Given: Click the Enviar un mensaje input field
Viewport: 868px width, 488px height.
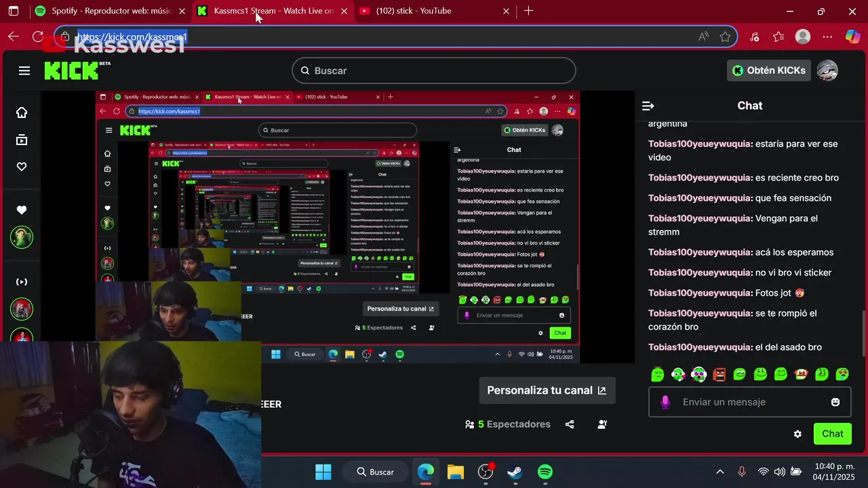Looking at the screenshot, I should point(749,402).
